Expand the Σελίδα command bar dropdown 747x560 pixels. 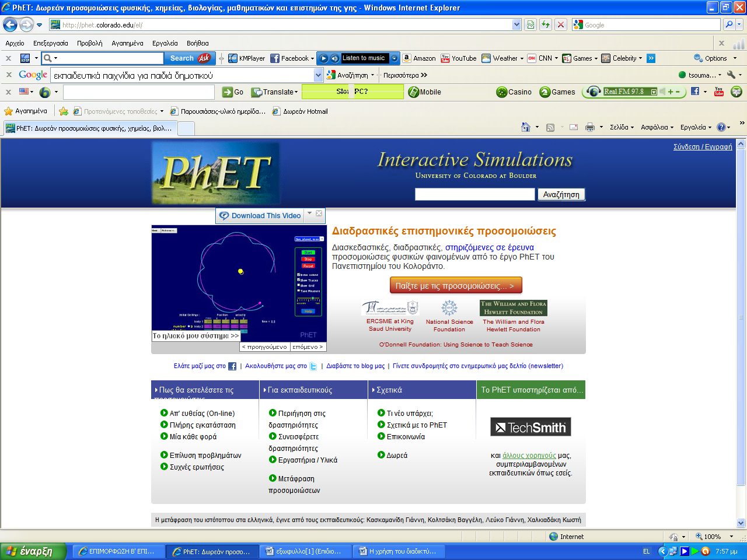622,127
